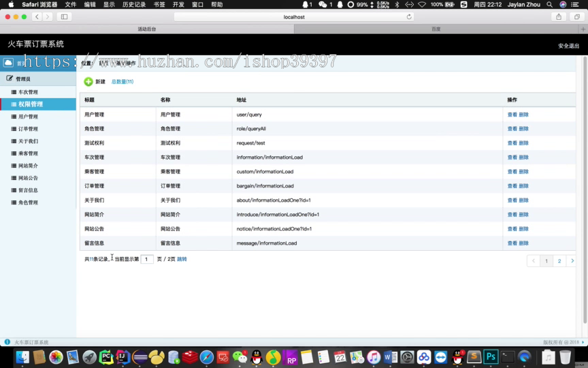Click the page vertical scrollbar
Image resolution: width=588 pixels, height=368 pixels.
tap(585, 189)
